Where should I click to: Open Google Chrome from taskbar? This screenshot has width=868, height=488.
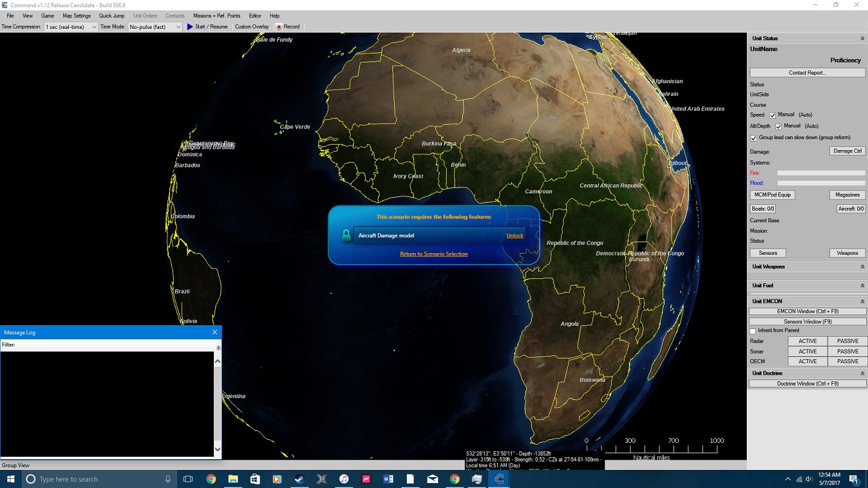pos(211,479)
